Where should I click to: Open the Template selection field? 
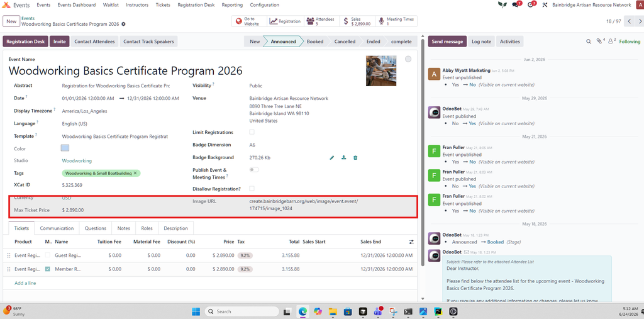121,136
